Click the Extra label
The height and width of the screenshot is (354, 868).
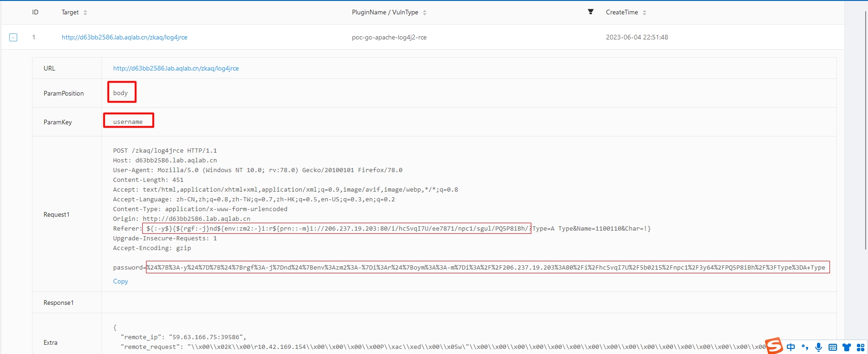(51, 342)
